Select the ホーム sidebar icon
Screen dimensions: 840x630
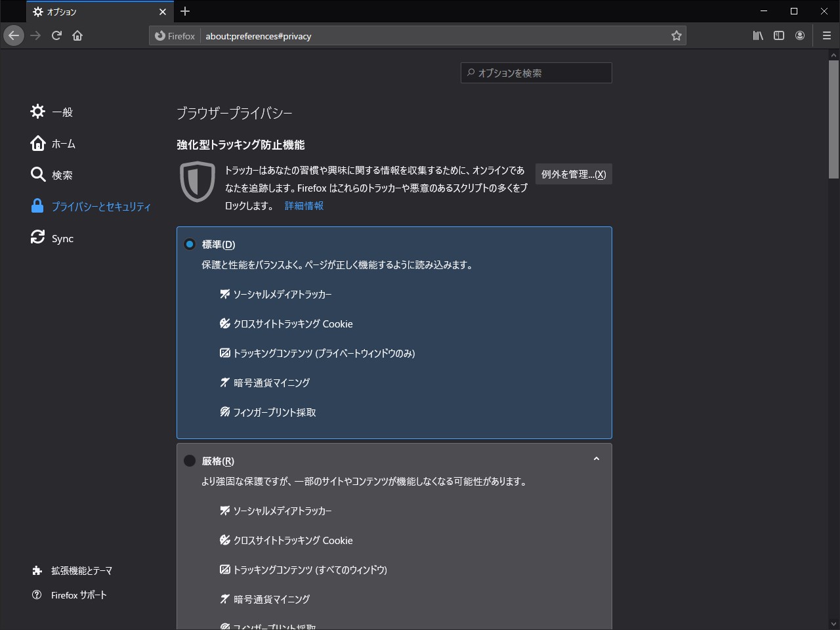click(37, 143)
